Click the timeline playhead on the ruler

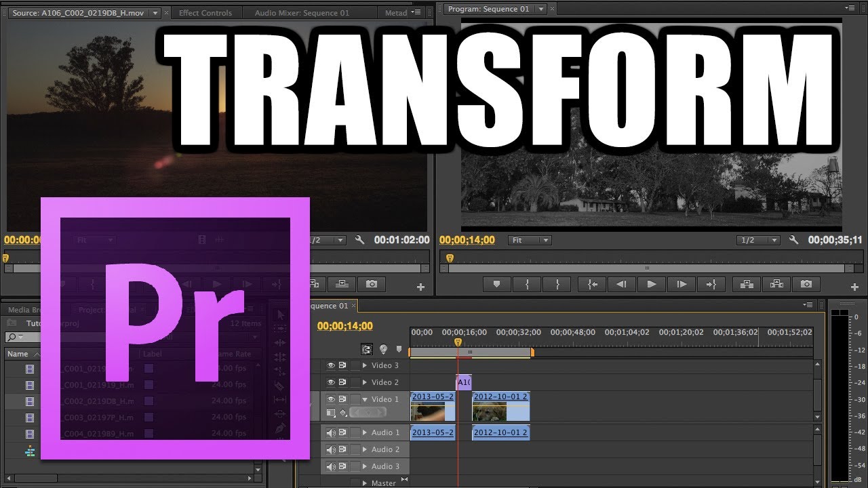pos(458,342)
